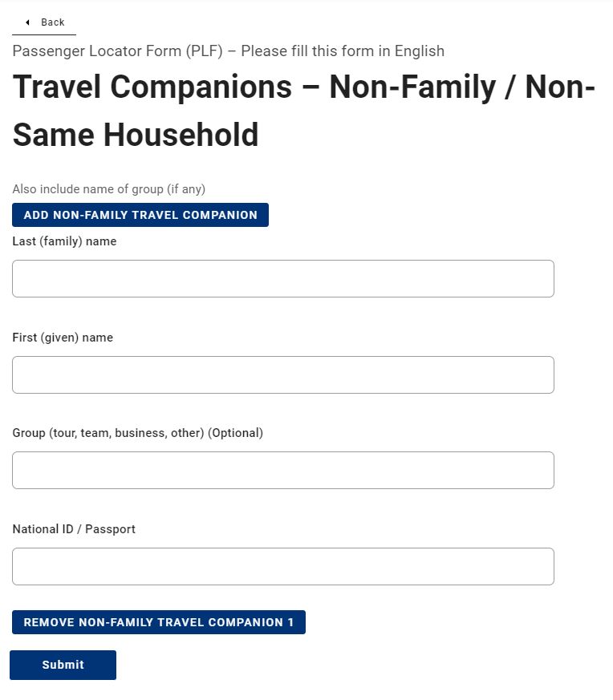
Task: Focus the First (given) name field
Action: pos(282,374)
